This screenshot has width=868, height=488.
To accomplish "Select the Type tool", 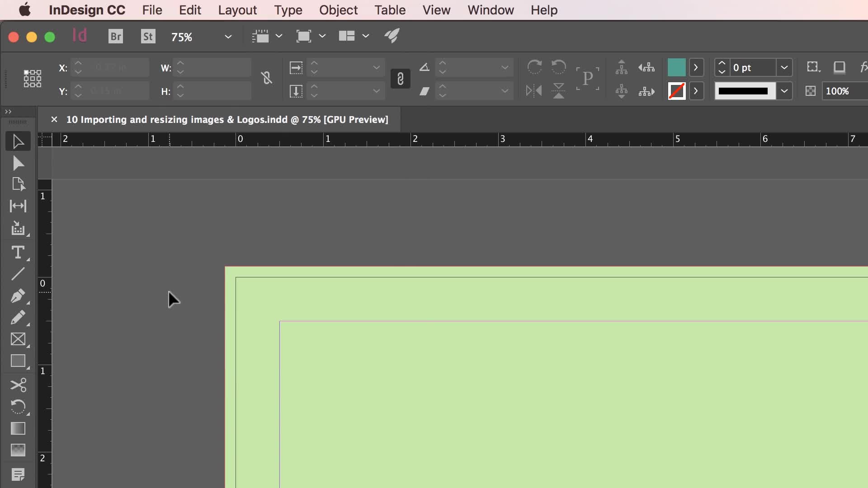I will [x=18, y=252].
